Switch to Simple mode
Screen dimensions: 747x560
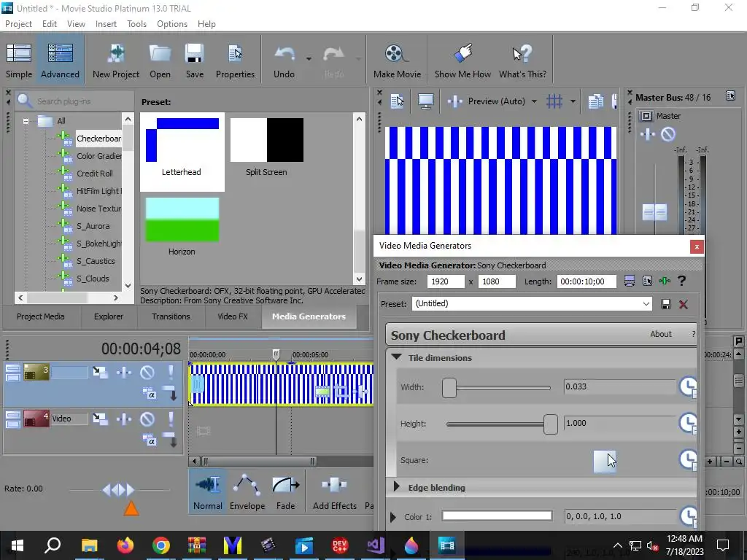coord(19,61)
